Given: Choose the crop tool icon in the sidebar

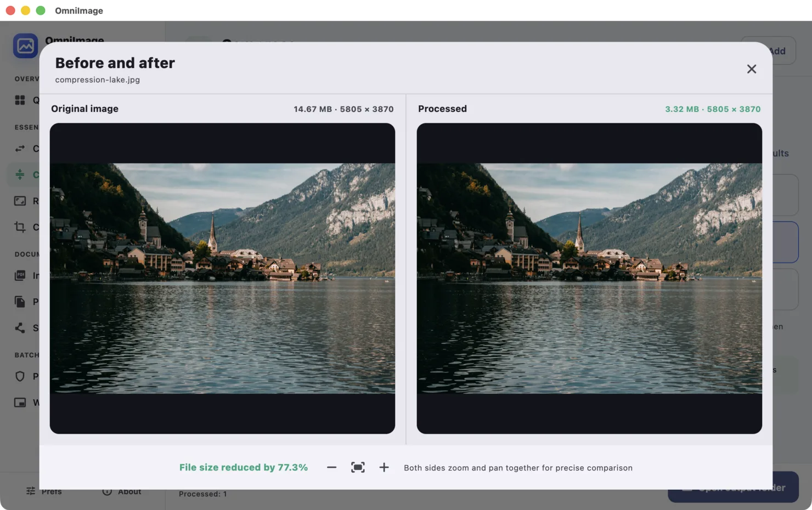Looking at the screenshot, I should pos(20,227).
